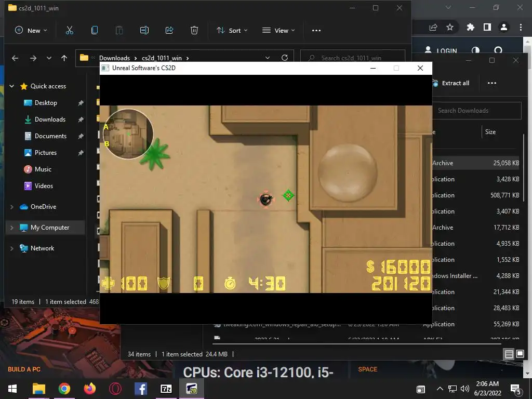Click the circular radar minimap in CS2D
The image size is (532, 399).
[x=128, y=134]
